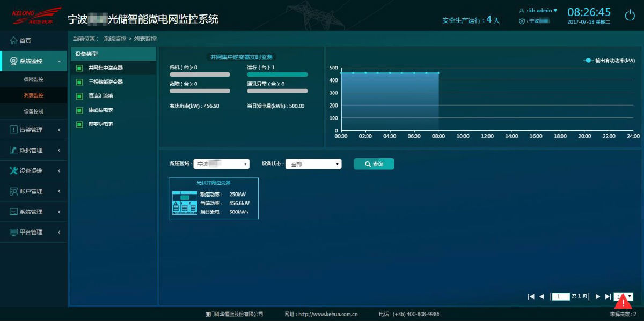Image resolution: width=644 pixels, height=321 pixels.
Task: Click the 数据管理 chart icon
Action: pos(13,151)
